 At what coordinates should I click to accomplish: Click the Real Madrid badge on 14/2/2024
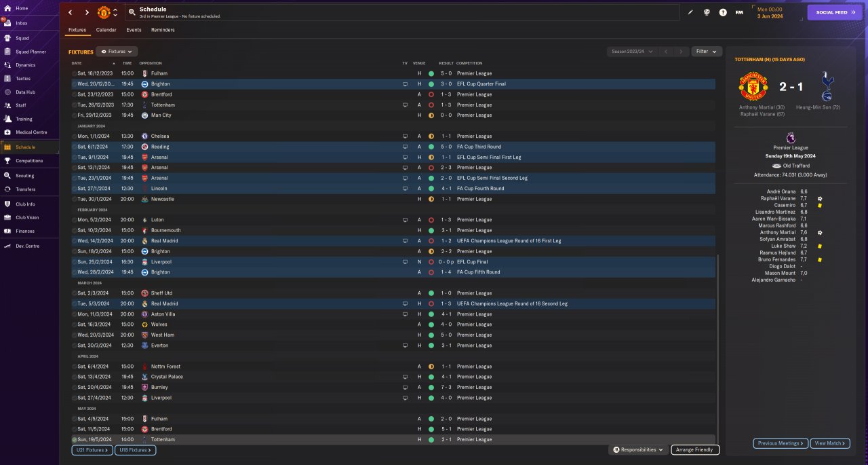144,241
